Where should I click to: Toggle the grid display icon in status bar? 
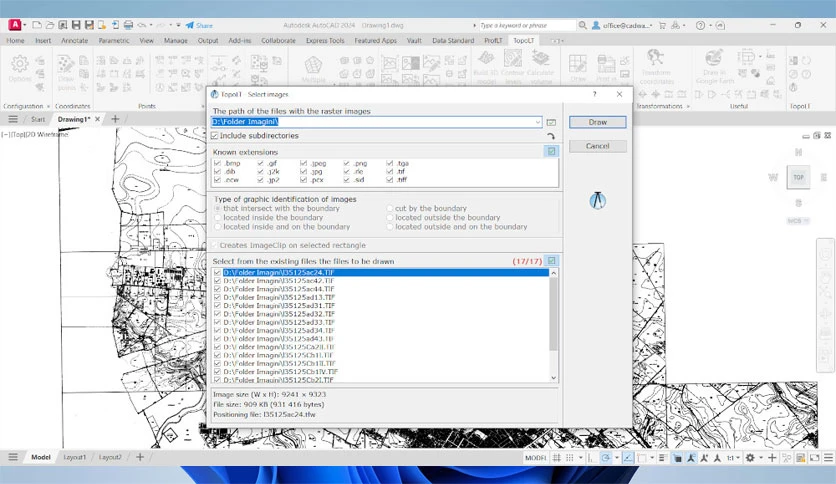click(557, 457)
